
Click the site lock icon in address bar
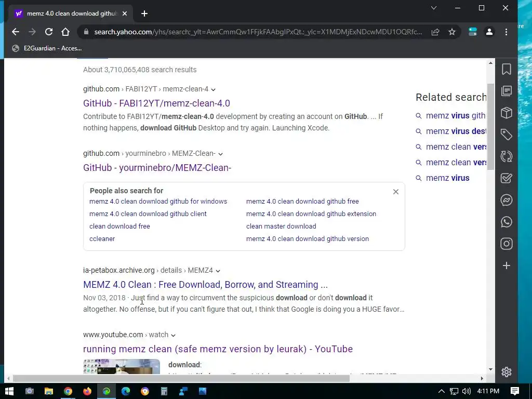point(86,32)
